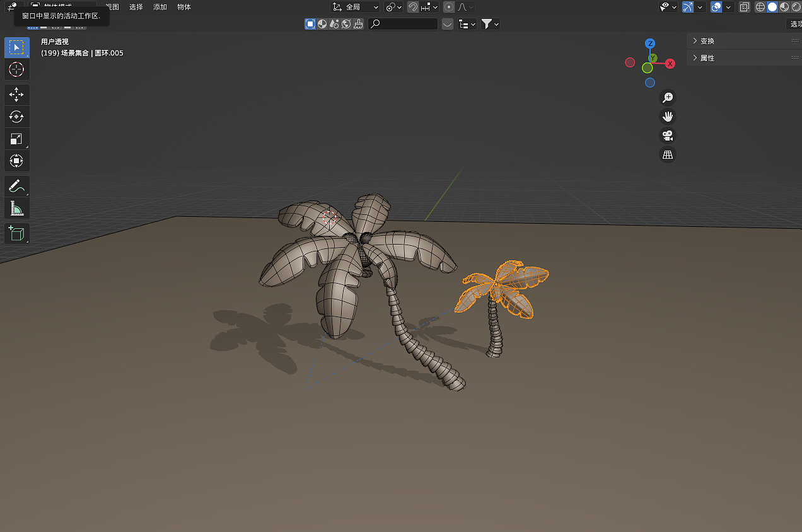Click the 选项 button
Image resolution: width=802 pixels, height=532 pixels.
click(x=794, y=24)
